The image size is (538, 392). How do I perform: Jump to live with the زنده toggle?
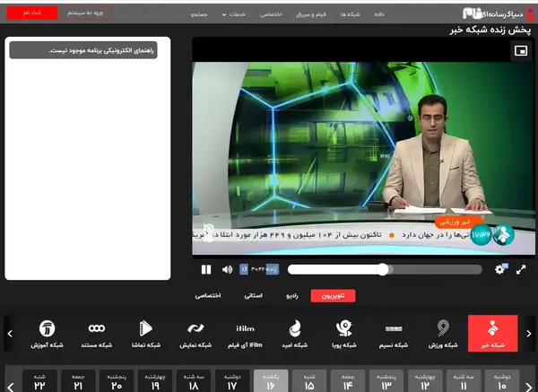tap(273, 269)
